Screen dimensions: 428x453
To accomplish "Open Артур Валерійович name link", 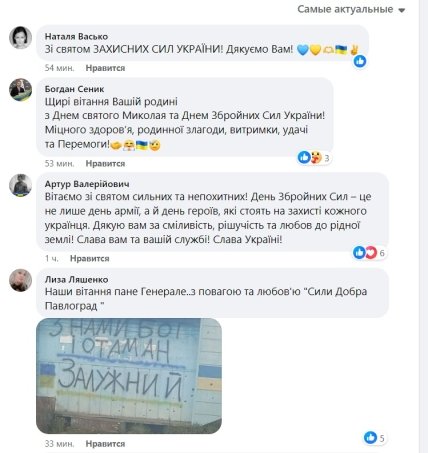I will point(87,184).
